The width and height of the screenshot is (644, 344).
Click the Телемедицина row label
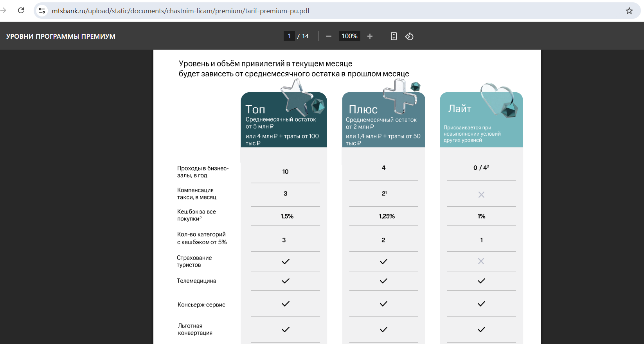click(x=196, y=281)
